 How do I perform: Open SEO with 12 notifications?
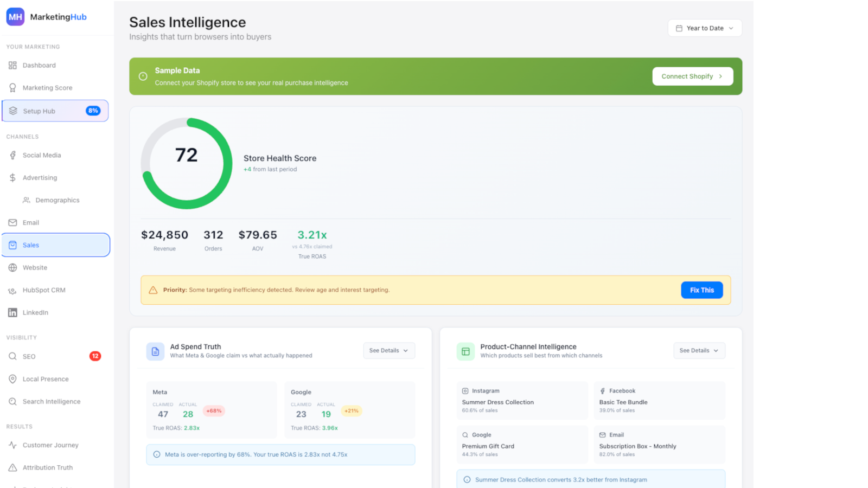coord(29,357)
